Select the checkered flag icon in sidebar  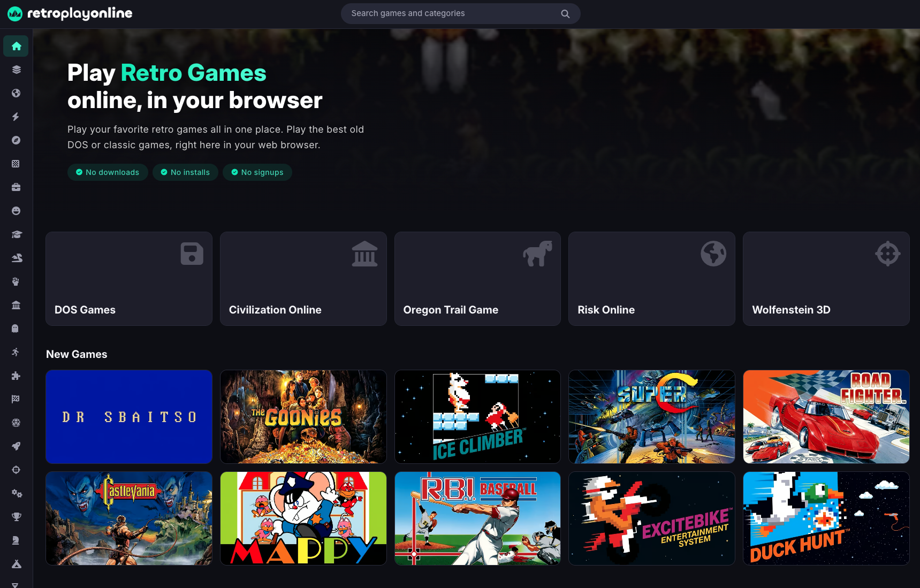[x=16, y=399]
